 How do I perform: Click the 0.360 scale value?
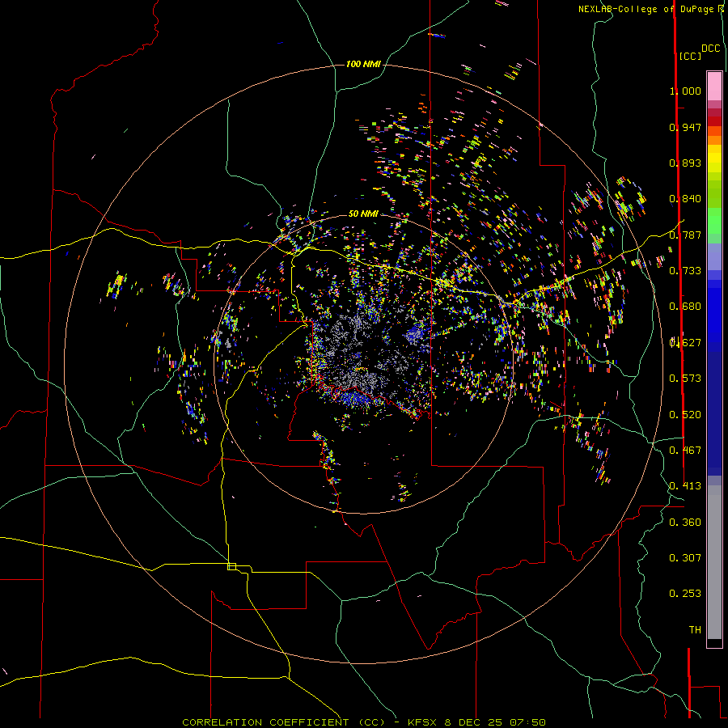[685, 523]
